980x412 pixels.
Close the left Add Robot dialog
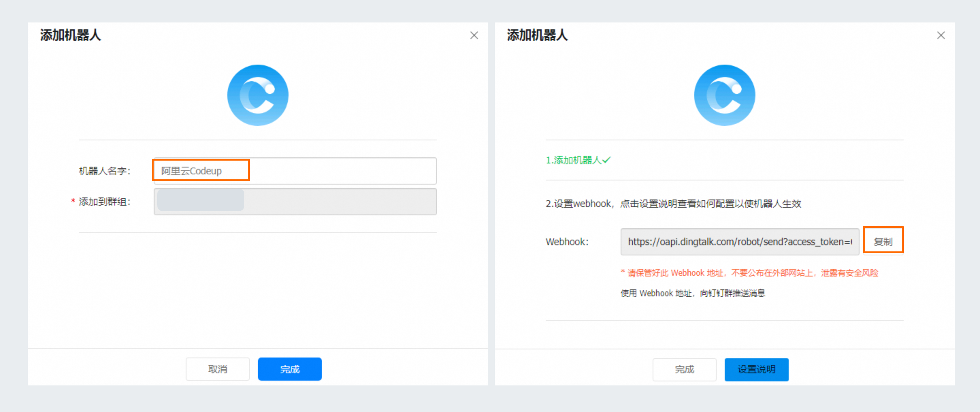474,35
